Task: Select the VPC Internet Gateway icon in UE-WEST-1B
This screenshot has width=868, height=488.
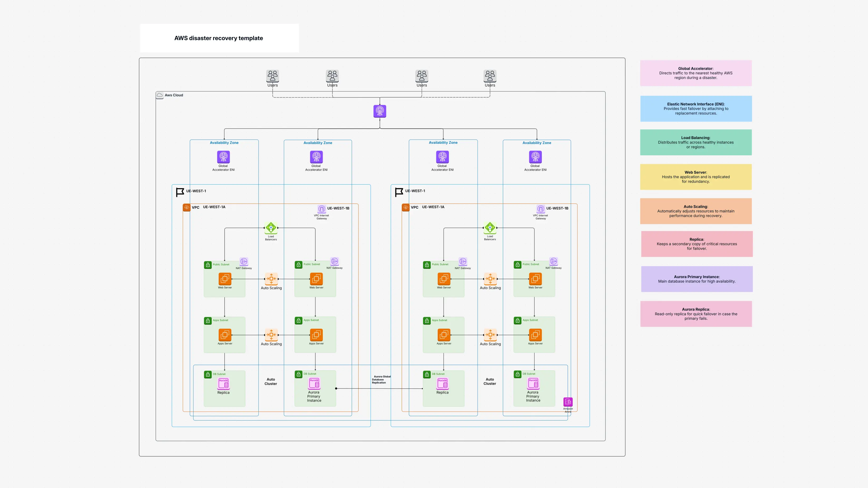Action: tap(322, 209)
